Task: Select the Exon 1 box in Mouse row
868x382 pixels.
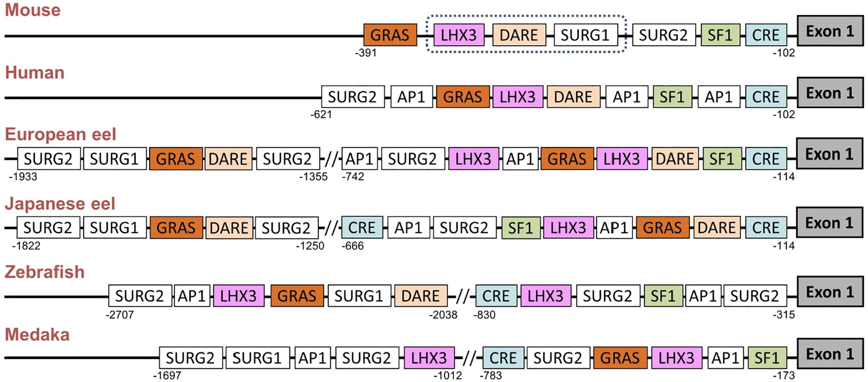Action: pyautogui.click(x=830, y=31)
